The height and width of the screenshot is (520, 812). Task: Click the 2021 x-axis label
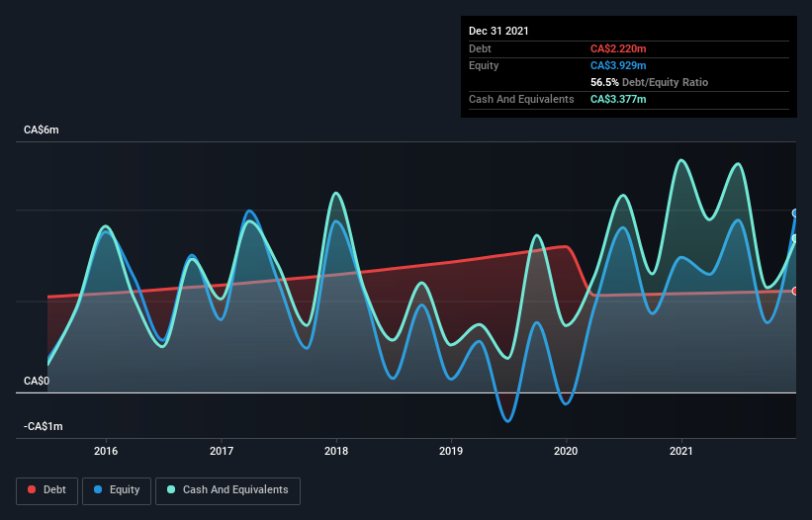pos(681,451)
